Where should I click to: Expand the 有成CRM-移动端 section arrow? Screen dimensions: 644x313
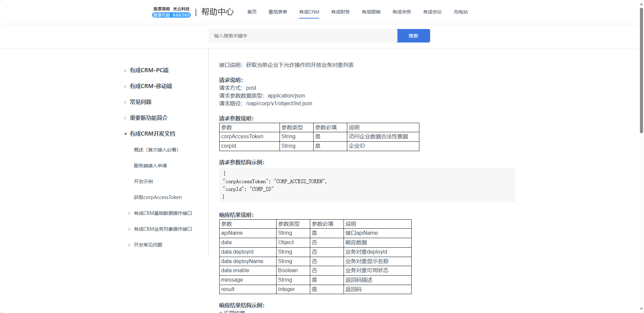[125, 87]
